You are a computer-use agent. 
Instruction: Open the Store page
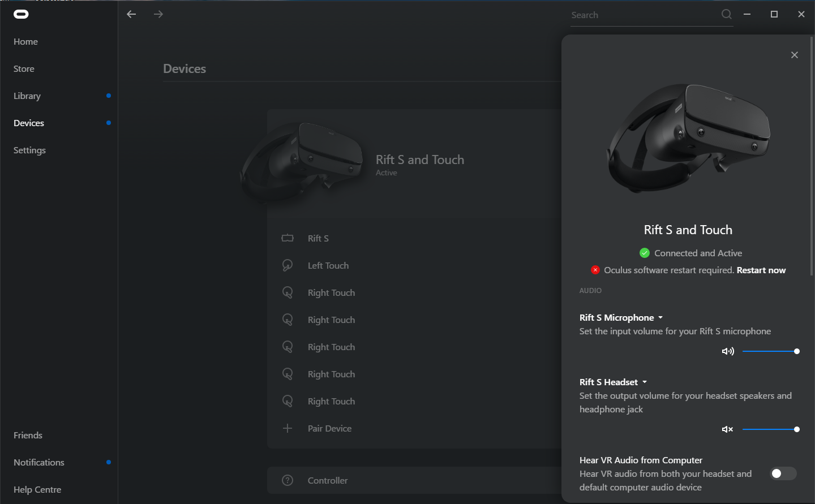click(24, 68)
